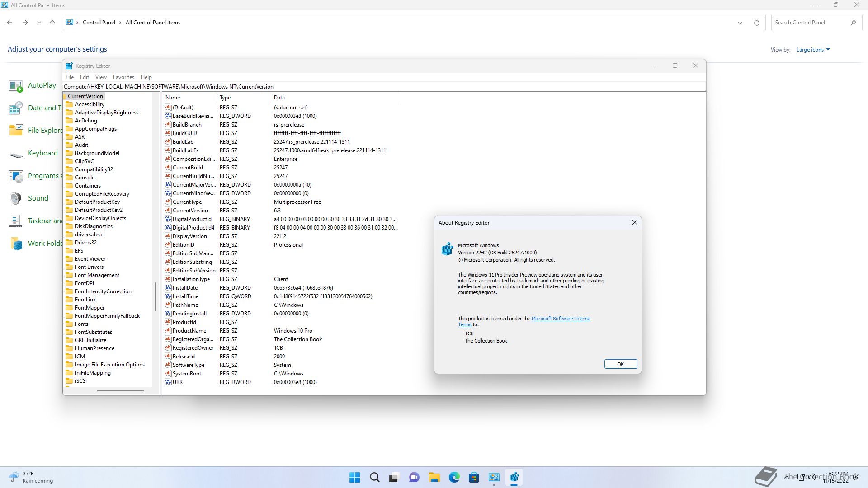The height and width of the screenshot is (488, 868).
Task: Click the BaseBuildRevision DWORD value icon
Action: pyautogui.click(x=168, y=116)
